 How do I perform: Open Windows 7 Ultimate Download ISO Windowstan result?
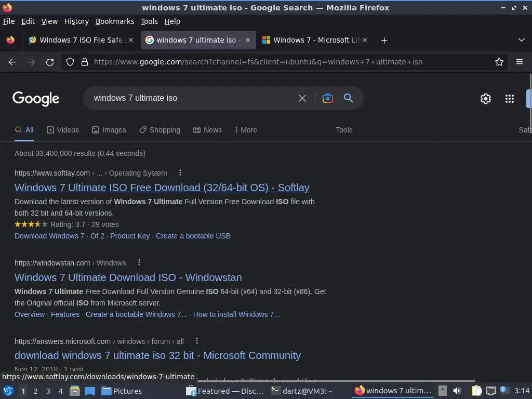[x=128, y=277]
